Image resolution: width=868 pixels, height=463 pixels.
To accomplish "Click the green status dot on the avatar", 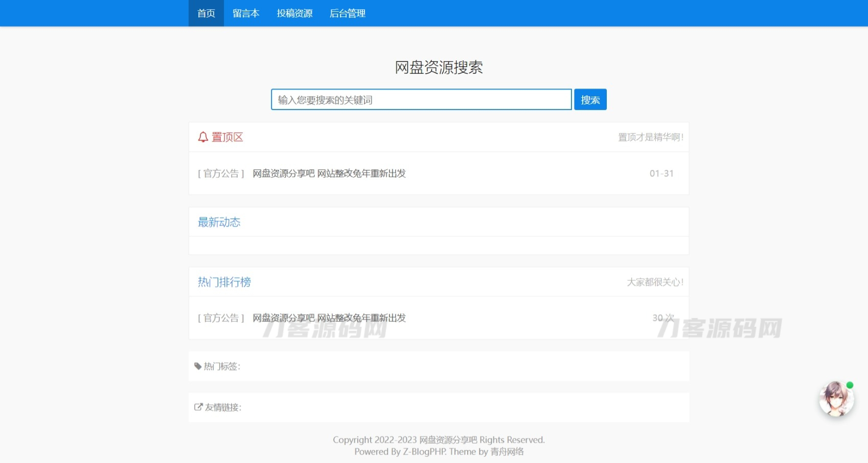I will click(849, 384).
